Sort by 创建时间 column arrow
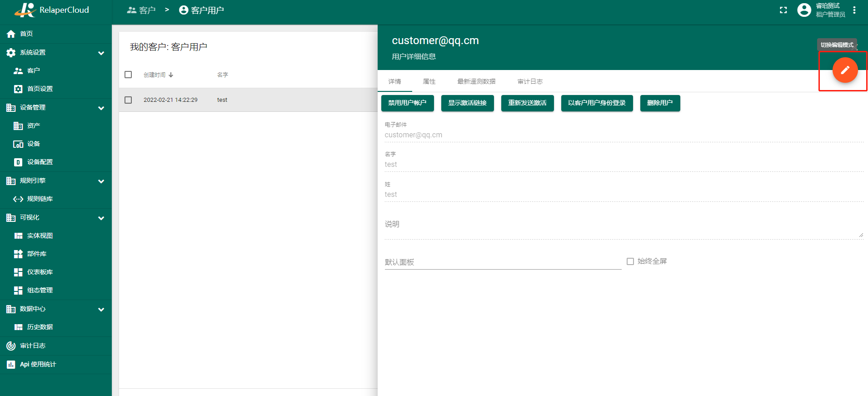Image resolution: width=868 pixels, height=396 pixels. tap(171, 75)
